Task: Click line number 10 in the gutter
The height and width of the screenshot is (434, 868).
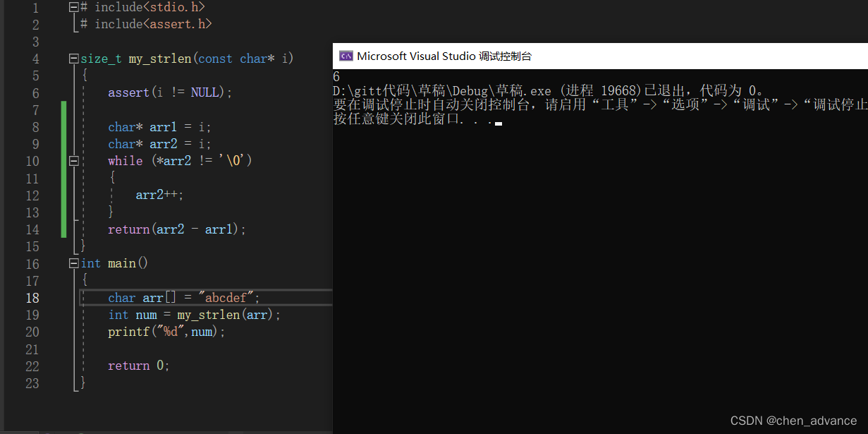Action: [32, 161]
